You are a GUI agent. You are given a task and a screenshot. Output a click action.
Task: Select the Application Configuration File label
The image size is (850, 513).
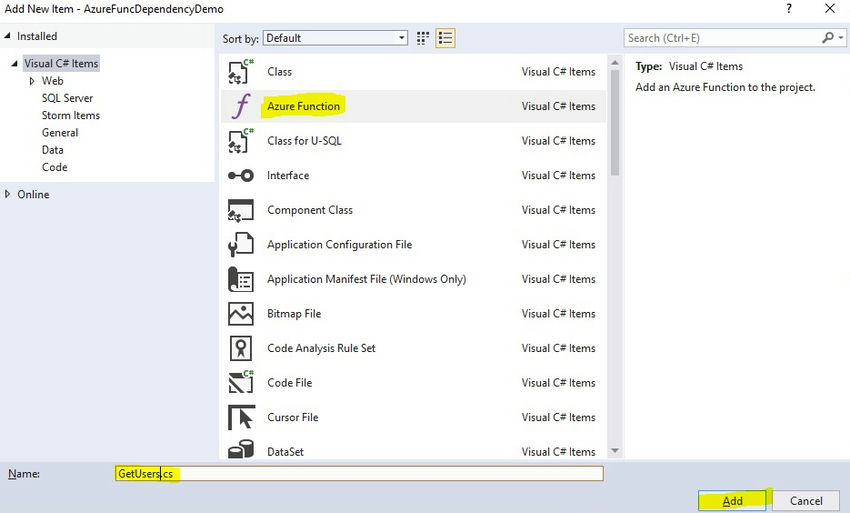point(339,245)
